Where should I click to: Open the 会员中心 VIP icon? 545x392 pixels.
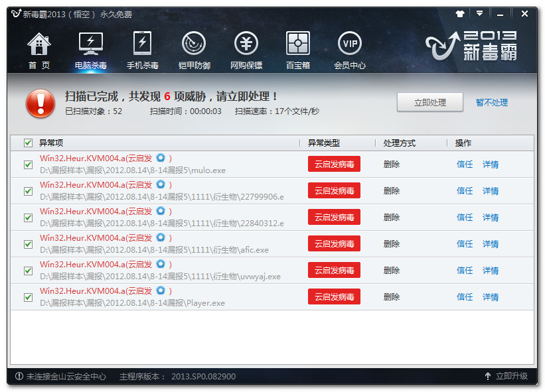[350, 43]
